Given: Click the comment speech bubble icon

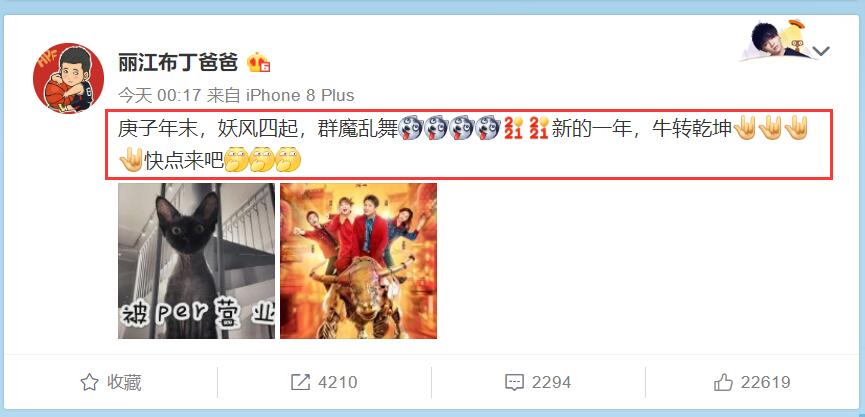Looking at the screenshot, I should coord(514,382).
